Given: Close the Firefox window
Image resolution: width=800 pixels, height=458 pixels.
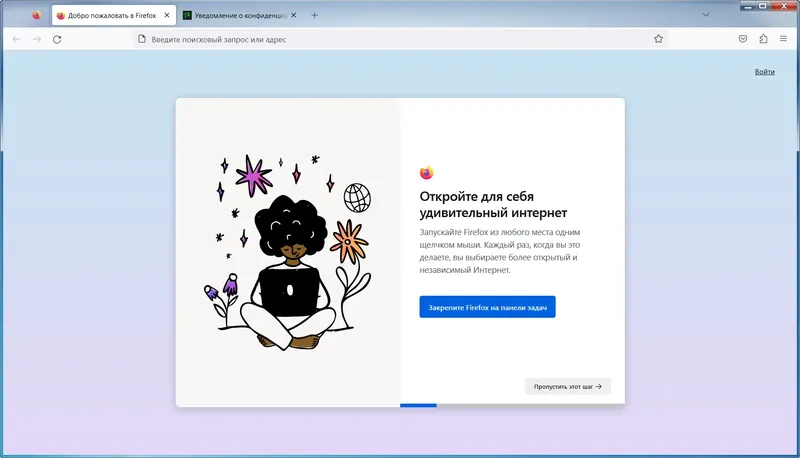Looking at the screenshot, I should pos(784,6).
